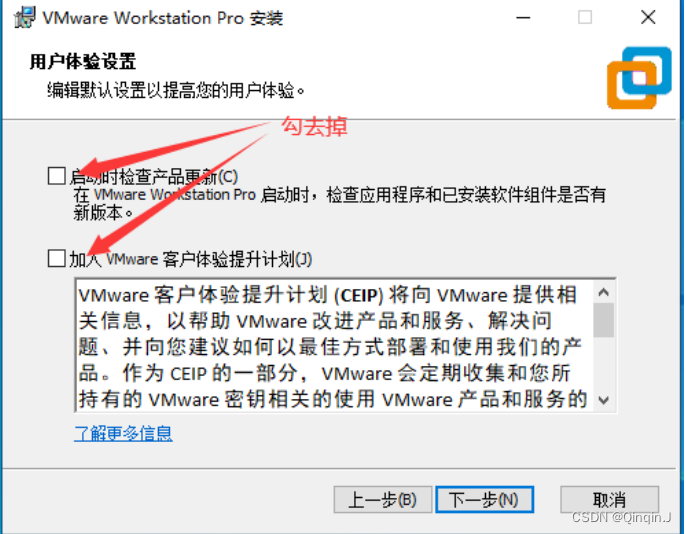Click the up arrow in the CEIP text scrollbar
The image size is (686, 534).
point(604,292)
